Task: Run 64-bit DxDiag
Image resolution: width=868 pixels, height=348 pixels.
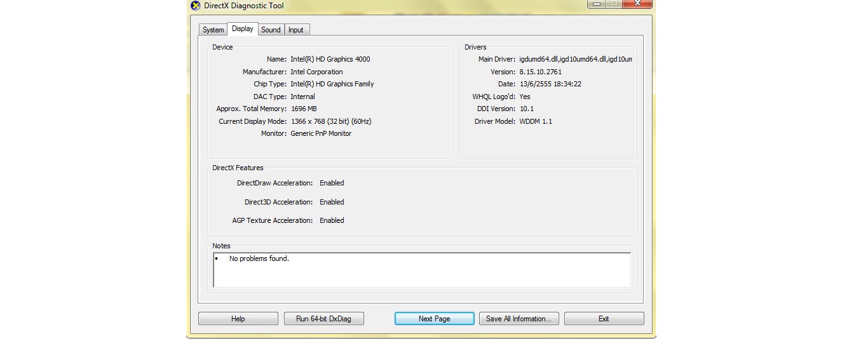Action: coord(323,319)
